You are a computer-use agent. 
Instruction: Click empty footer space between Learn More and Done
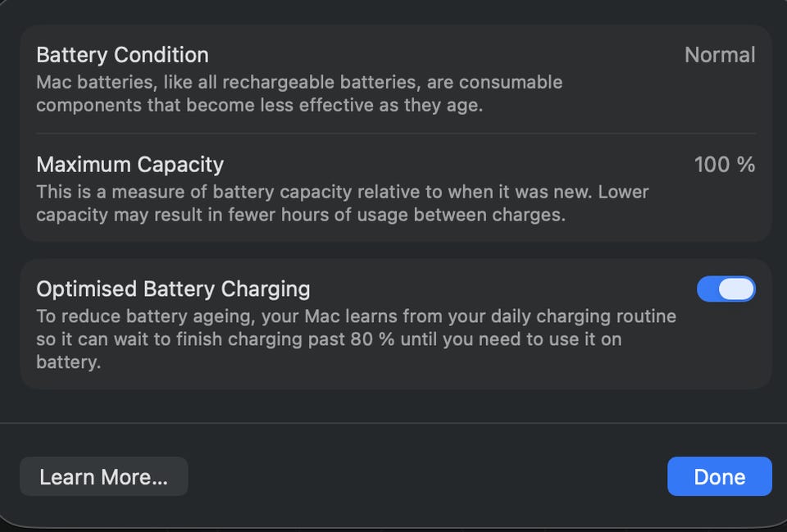click(426, 477)
